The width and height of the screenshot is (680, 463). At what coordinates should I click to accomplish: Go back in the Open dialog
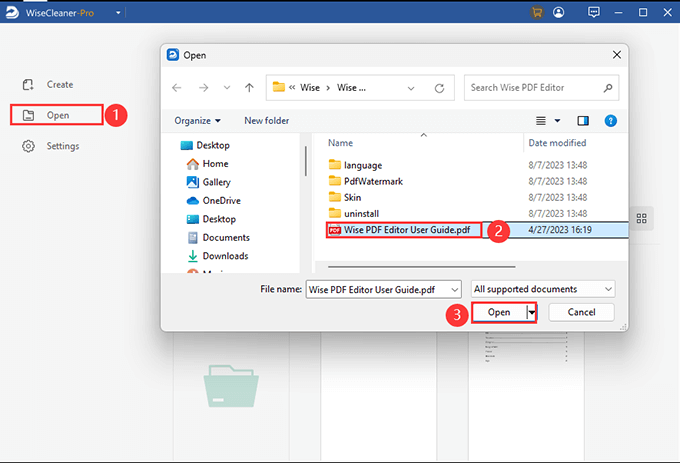coord(177,88)
